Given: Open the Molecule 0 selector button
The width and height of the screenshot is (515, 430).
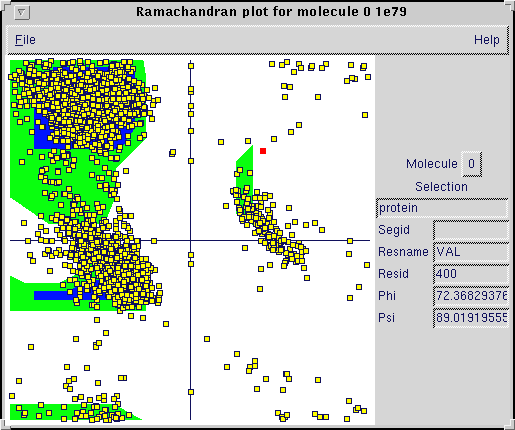Looking at the screenshot, I should coord(471,164).
